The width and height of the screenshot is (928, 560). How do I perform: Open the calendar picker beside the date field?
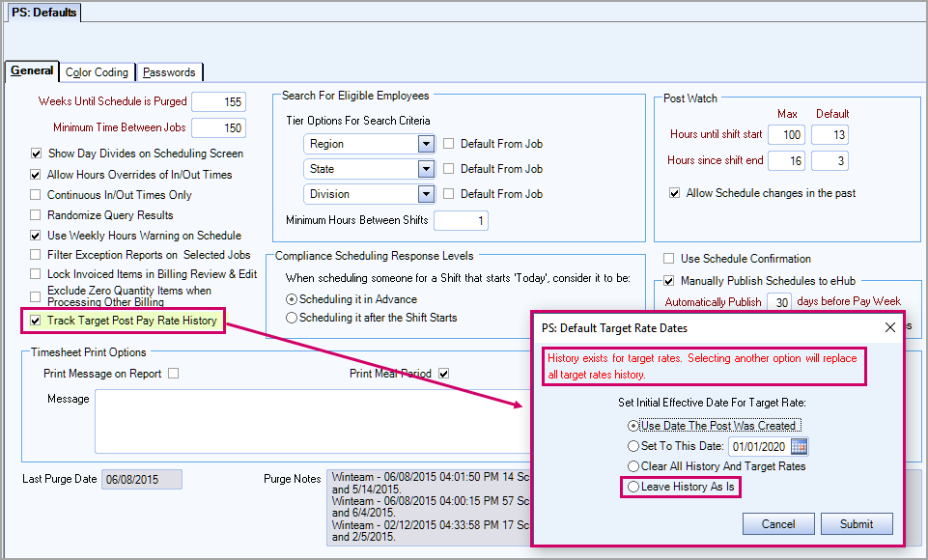click(x=798, y=446)
